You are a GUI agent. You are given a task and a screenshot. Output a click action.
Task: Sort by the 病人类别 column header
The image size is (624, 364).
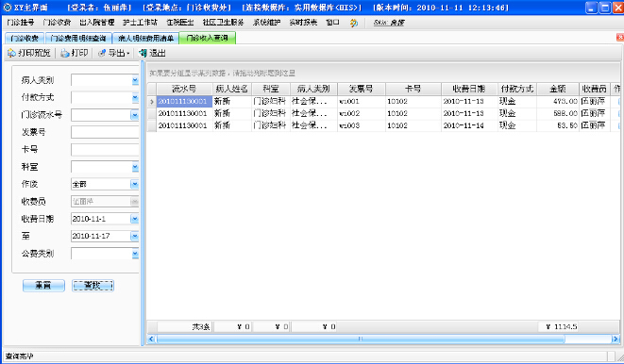[313, 89]
